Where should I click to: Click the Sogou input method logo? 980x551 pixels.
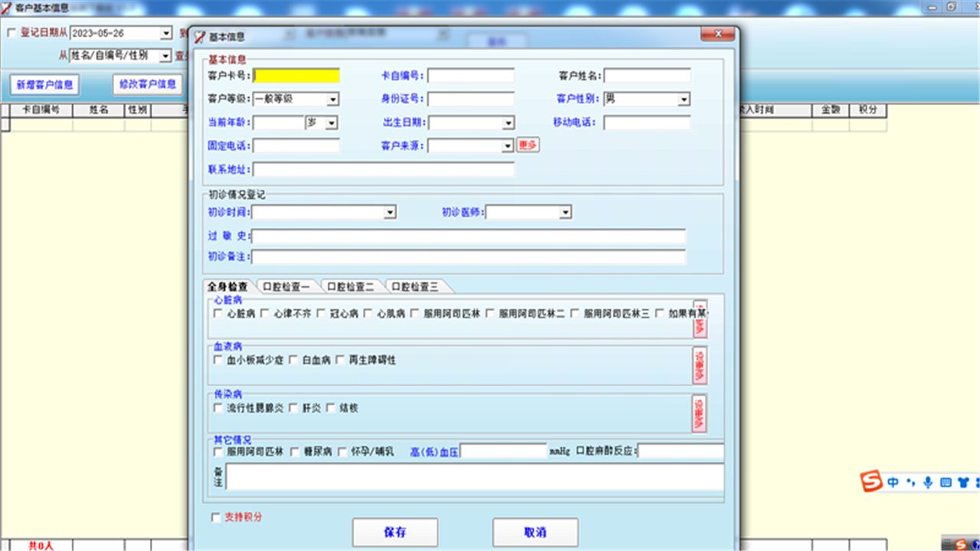871,482
